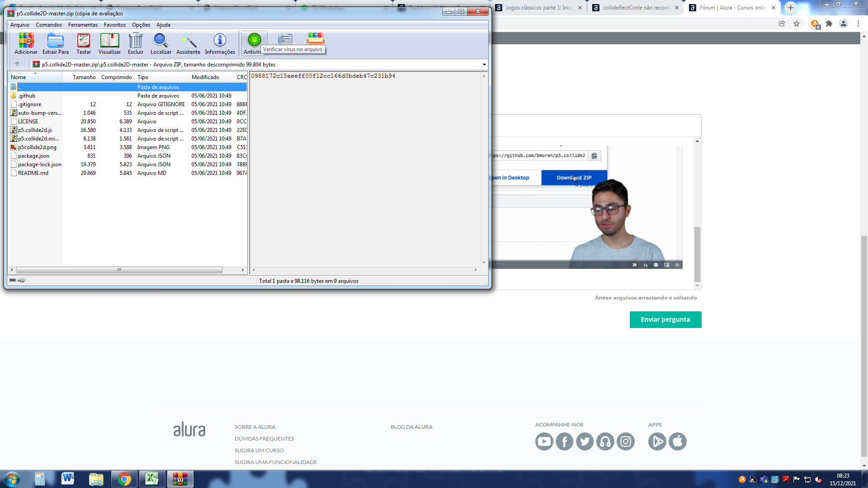Image resolution: width=868 pixels, height=488 pixels.
Task: Select the LICENSE file row
Action: 127,122
